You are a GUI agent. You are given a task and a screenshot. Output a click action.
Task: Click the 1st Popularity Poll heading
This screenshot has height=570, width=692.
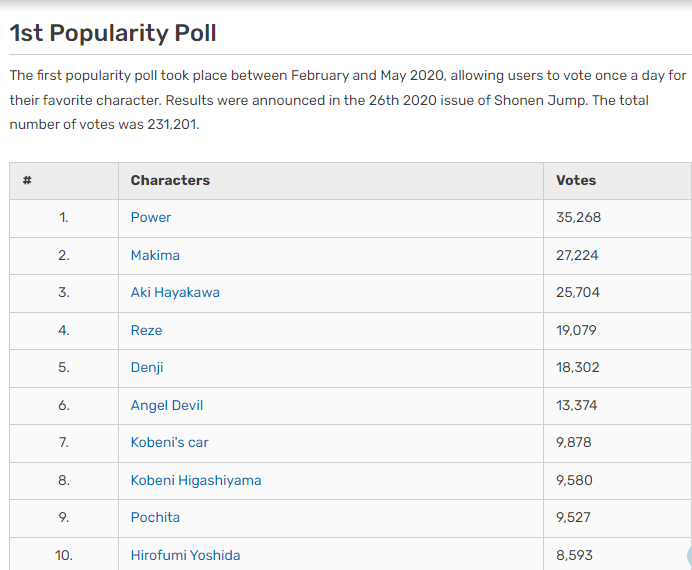113,33
